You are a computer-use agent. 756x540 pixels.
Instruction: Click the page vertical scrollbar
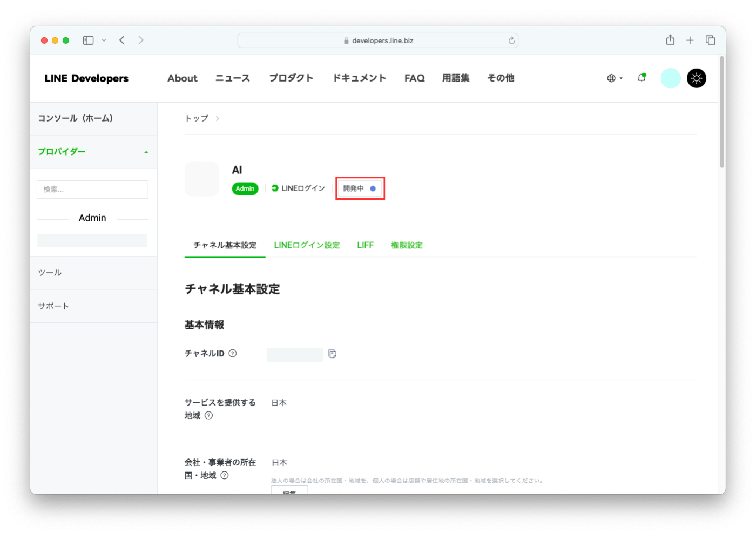(x=722, y=112)
